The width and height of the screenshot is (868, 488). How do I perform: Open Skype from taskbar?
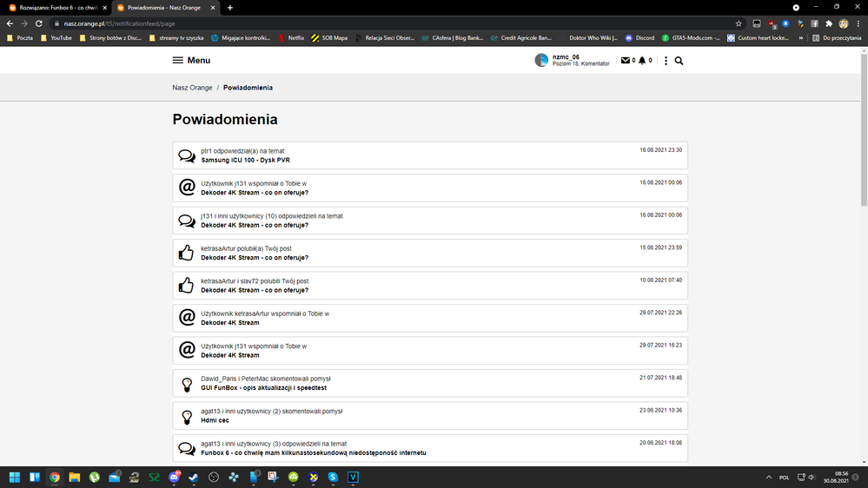[x=333, y=477]
